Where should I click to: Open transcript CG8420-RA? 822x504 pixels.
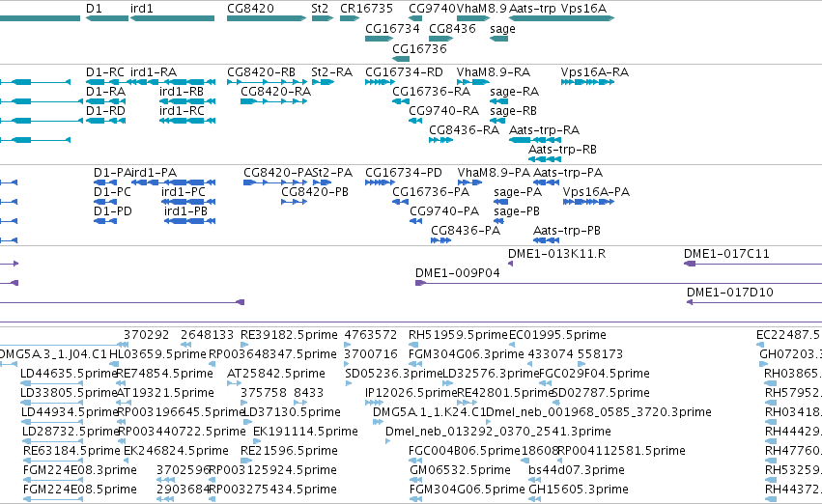(275, 91)
